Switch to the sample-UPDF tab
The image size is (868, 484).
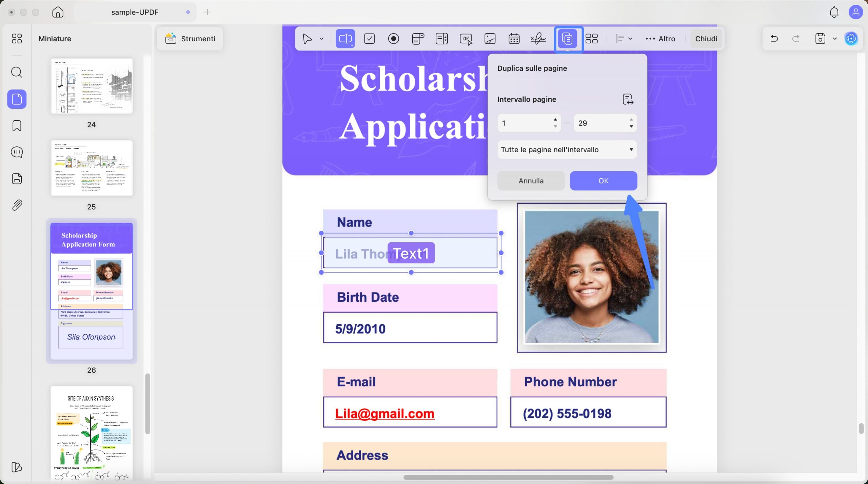tap(135, 12)
